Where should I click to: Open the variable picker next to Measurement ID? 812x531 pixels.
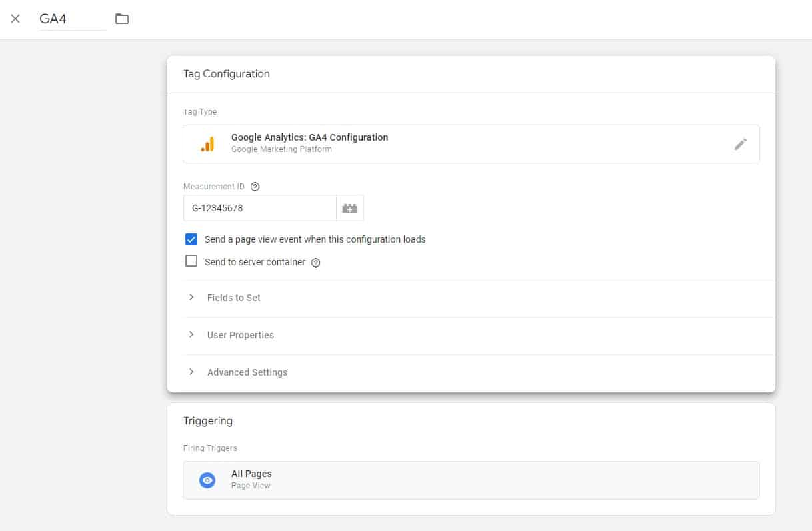(x=349, y=208)
